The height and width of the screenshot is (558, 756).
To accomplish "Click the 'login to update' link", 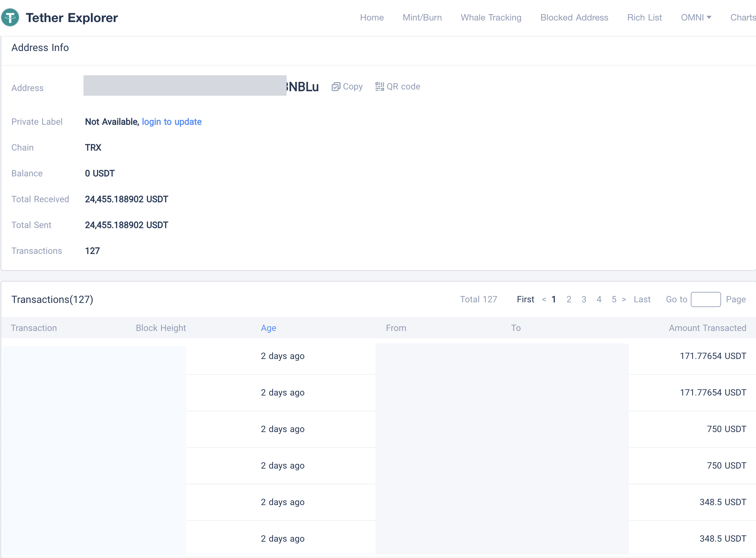I will [x=172, y=122].
